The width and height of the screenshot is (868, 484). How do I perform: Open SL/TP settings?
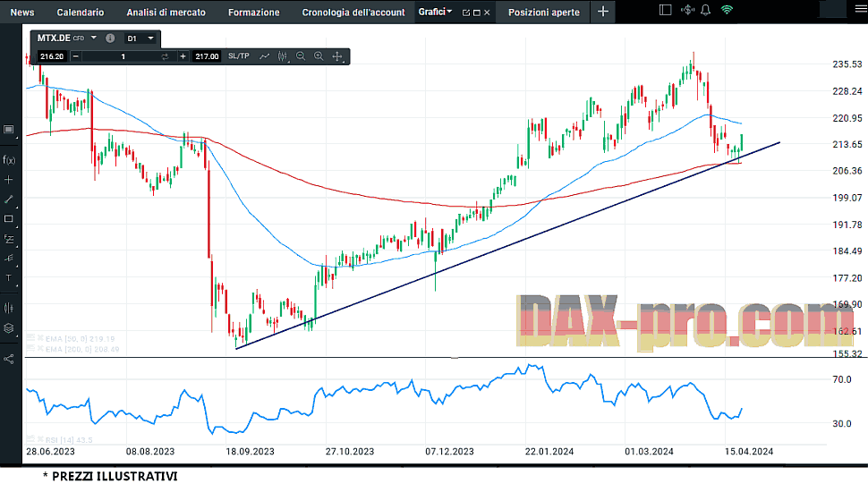239,55
